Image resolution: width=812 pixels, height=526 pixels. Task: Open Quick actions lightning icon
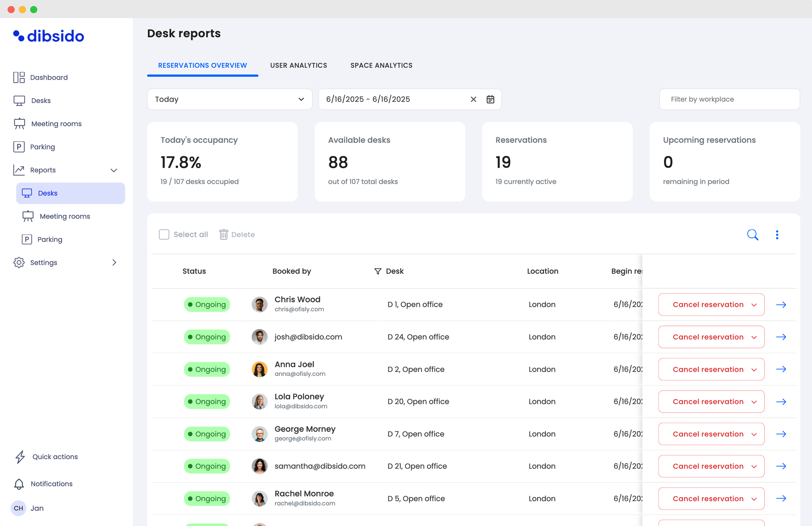20,457
